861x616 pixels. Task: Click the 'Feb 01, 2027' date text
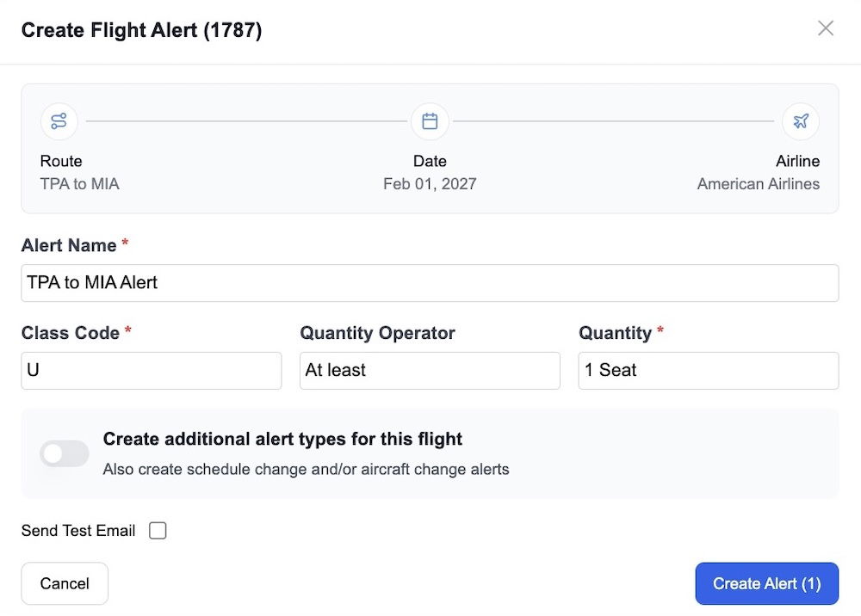click(430, 184)
